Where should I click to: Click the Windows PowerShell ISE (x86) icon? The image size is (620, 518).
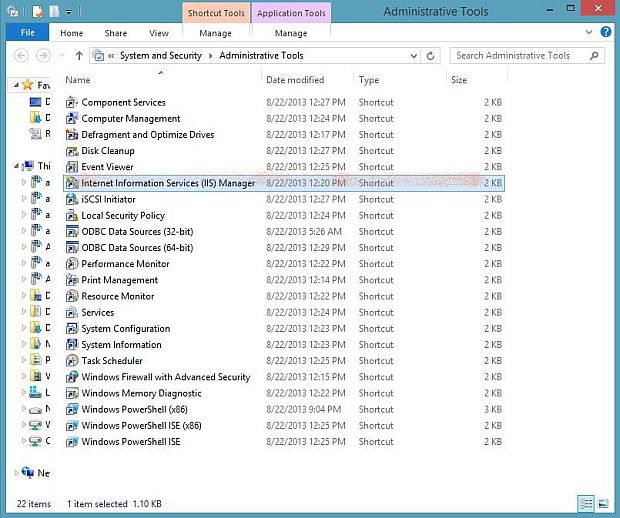click(x=72, y=425)
